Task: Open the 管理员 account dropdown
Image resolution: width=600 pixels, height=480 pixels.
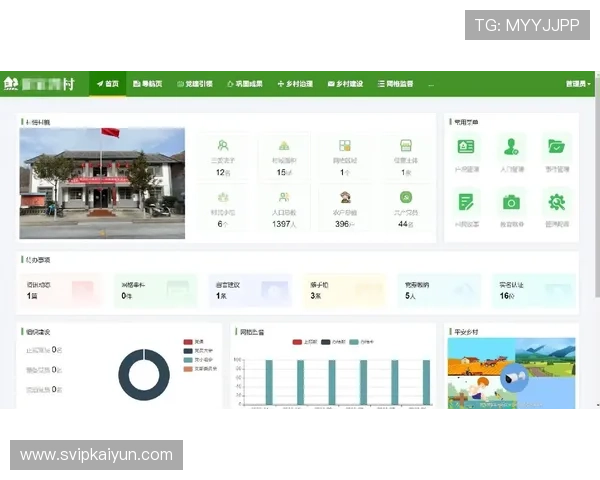Action: point(578,84)
